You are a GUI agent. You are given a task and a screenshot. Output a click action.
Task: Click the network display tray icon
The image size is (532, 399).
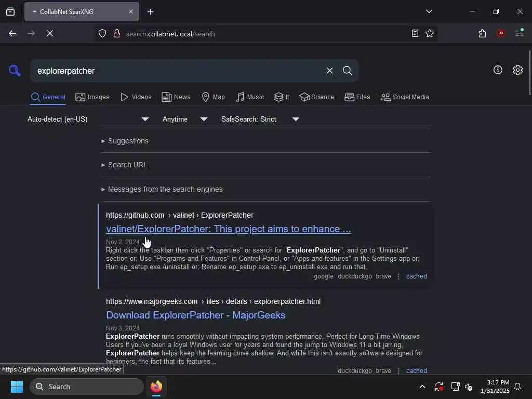tap(455, 387)
